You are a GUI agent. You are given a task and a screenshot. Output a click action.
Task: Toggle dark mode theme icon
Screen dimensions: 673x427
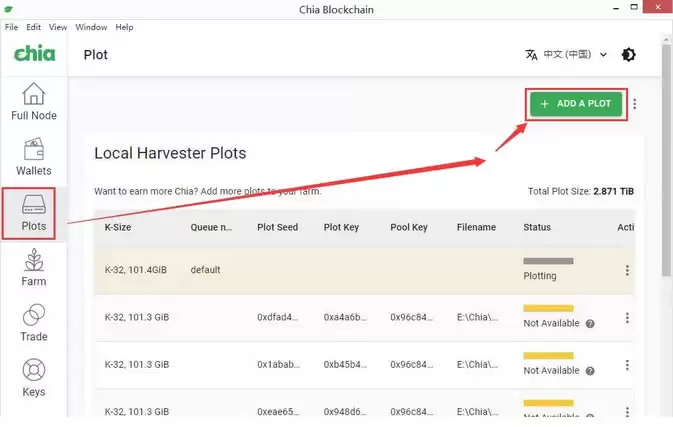click(628, 55)
